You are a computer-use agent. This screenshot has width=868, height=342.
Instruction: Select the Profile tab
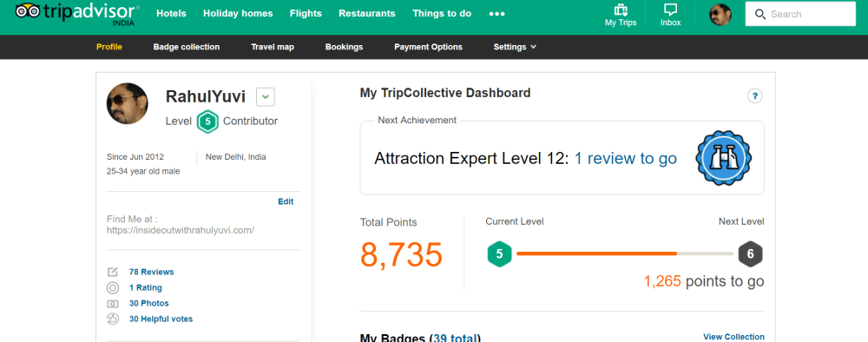109,47
